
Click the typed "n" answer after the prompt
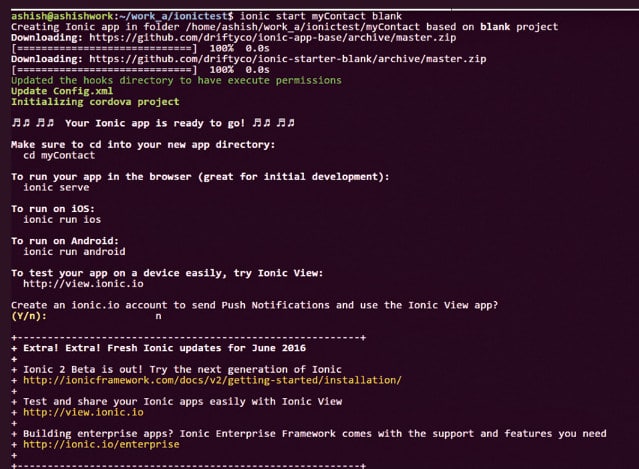[x=157, y=316]
